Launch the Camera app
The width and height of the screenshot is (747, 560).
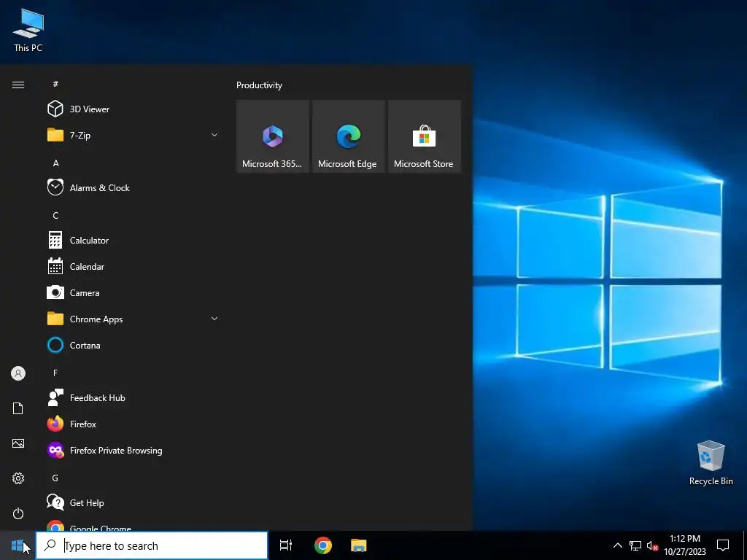pyautogui.click(x=133, y=293)
